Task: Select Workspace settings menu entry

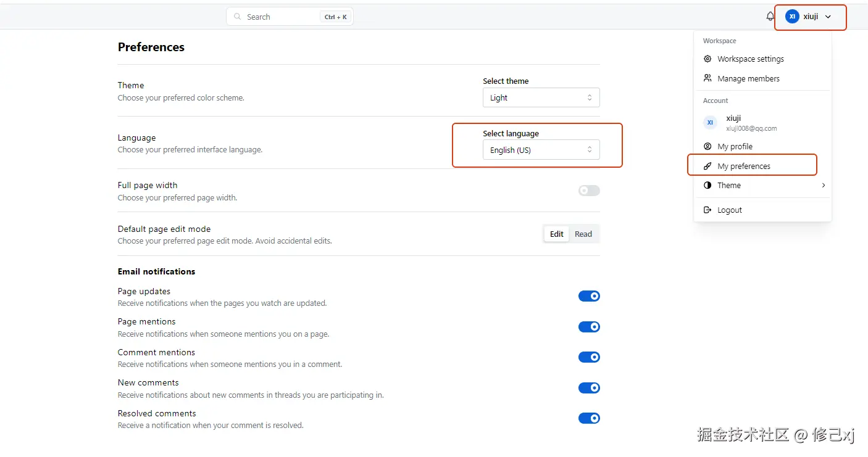Action: 750,59
